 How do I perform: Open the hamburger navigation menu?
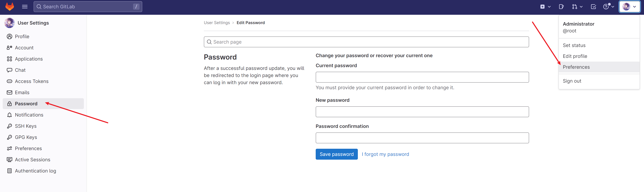pyautogui.click(x=24, y=6)
